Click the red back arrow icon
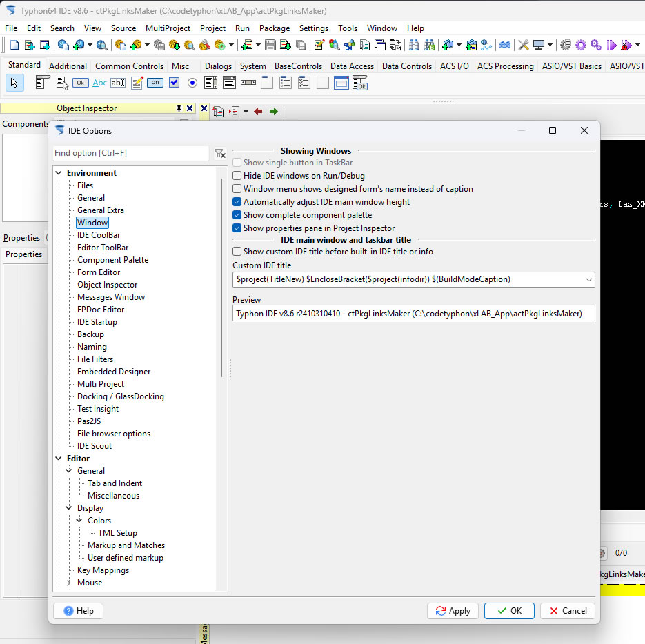This screenshot has height=644, width=645. (258, 112)
